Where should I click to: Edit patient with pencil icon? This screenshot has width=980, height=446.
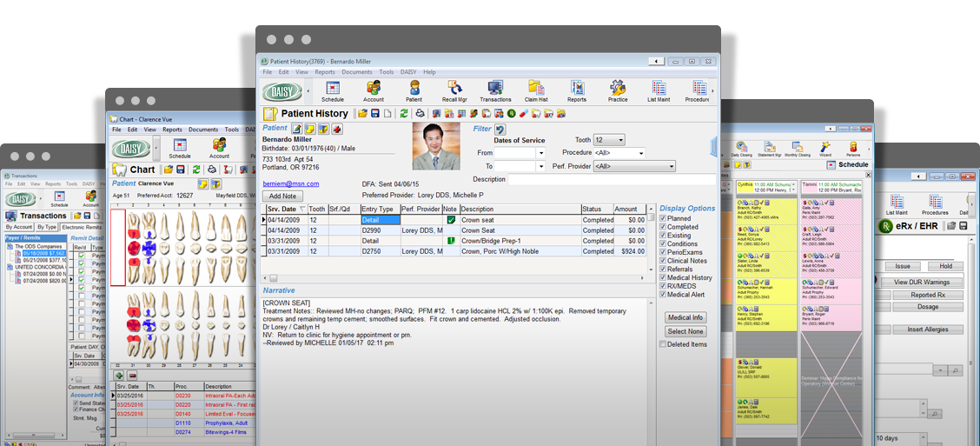pos(297,129)
